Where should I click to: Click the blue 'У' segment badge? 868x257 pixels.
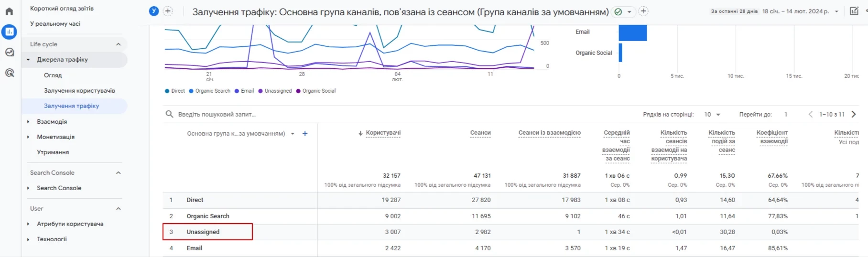[x=154, y=11]
